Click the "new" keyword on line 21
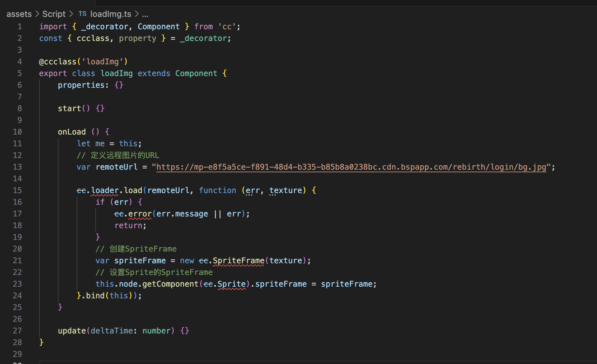Screen dimensions: 597x364 [x=187, y=261]
